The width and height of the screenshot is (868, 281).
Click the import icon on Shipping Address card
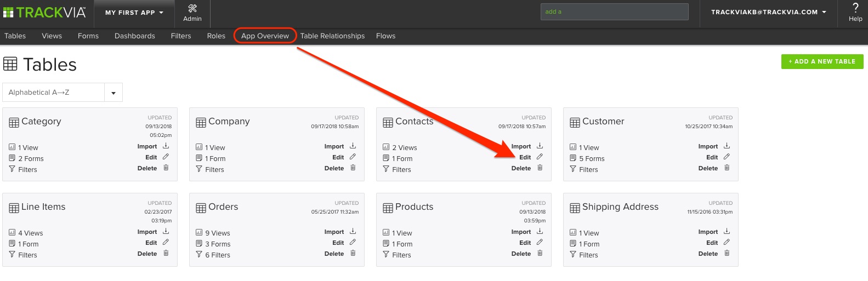[727, 231]
